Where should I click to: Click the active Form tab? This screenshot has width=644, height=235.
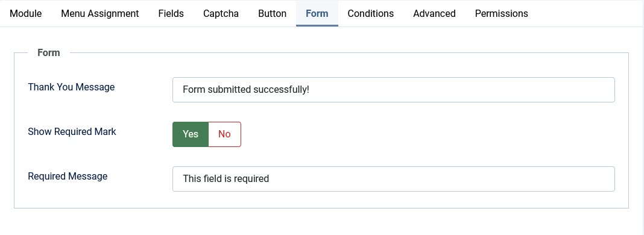(x=317, y=13)
